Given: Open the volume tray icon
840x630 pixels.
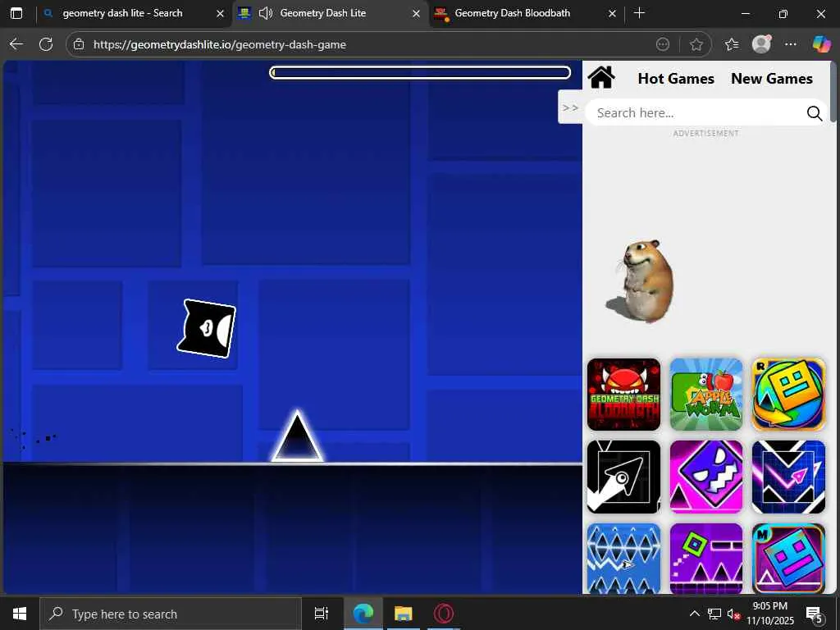Looking at the screenshot, I should (733, 614).
